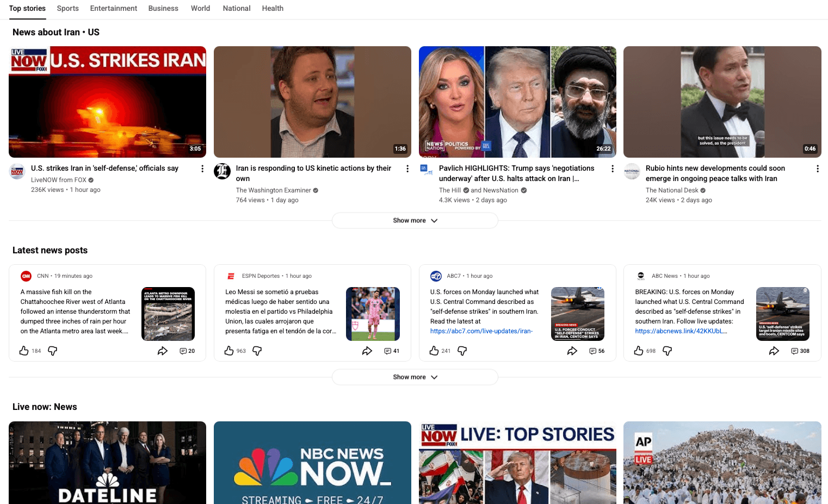
Task: Open the AP LIVE stream thumbnail
Action: point(722,463)
